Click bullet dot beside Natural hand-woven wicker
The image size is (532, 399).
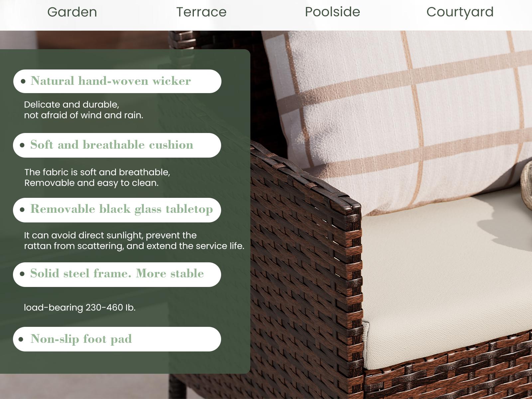(23, 81)
